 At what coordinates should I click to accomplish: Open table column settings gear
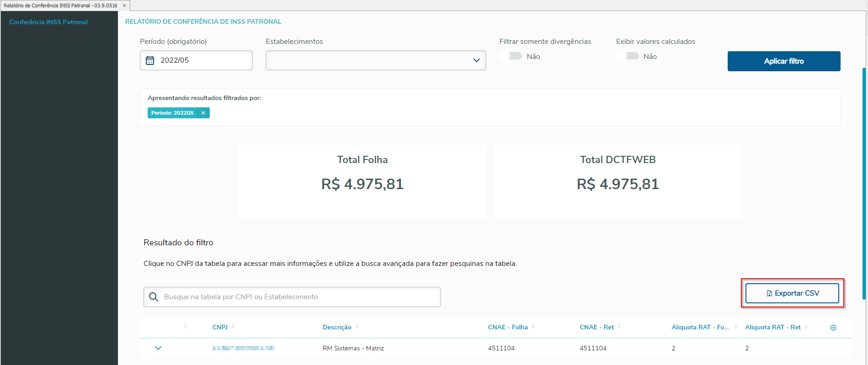(x=833, y=328)
